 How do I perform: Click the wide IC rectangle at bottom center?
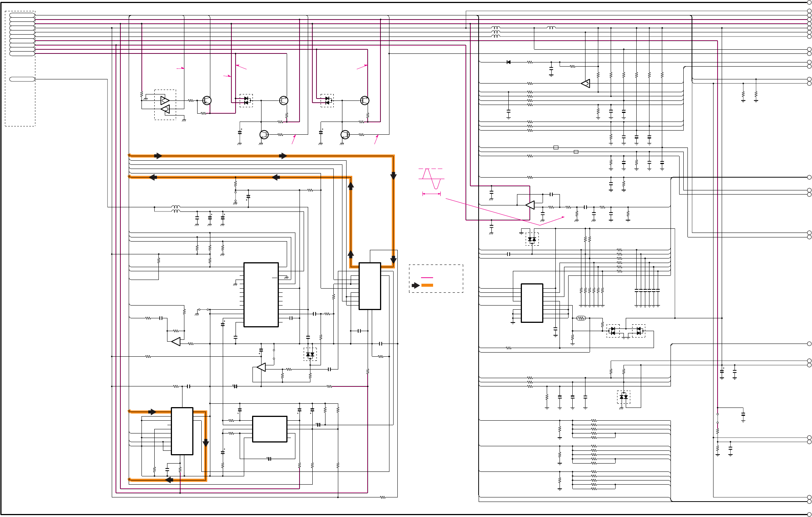[x=270, y=429]
